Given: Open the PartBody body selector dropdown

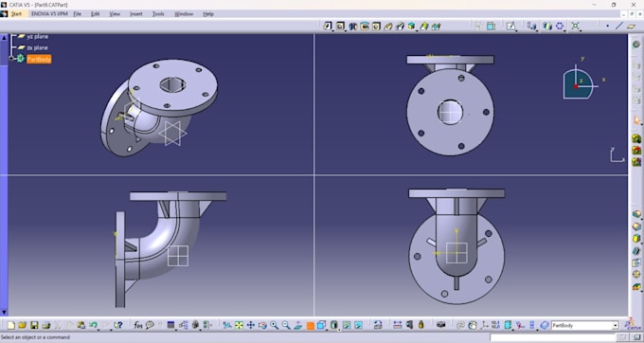Looking at the screenshot, I should click(x=616, y=325).
